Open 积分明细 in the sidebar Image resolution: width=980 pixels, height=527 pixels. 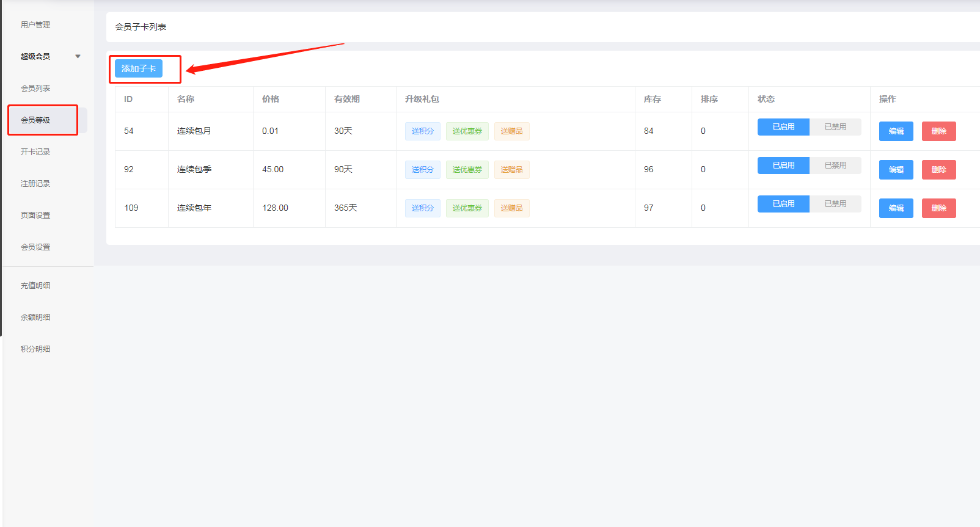[x=35, y=349]
